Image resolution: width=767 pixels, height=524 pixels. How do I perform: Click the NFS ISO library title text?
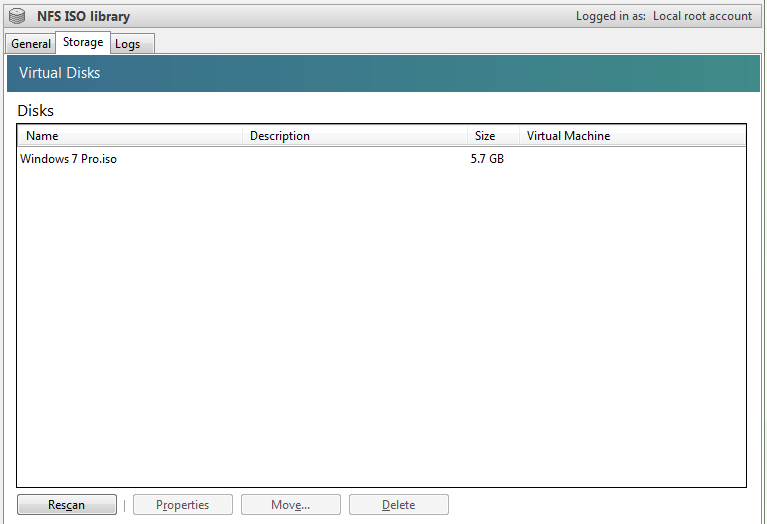coord(83,17)
